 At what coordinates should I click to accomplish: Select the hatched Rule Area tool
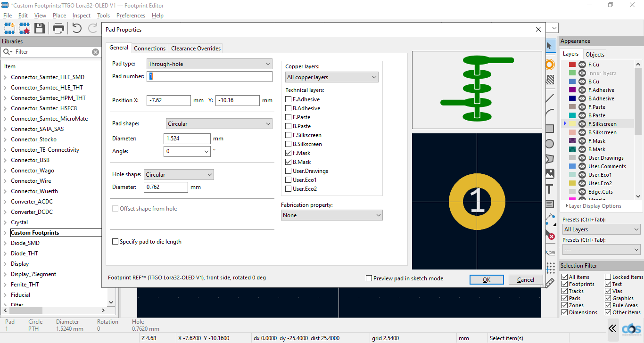pos(550,80)
